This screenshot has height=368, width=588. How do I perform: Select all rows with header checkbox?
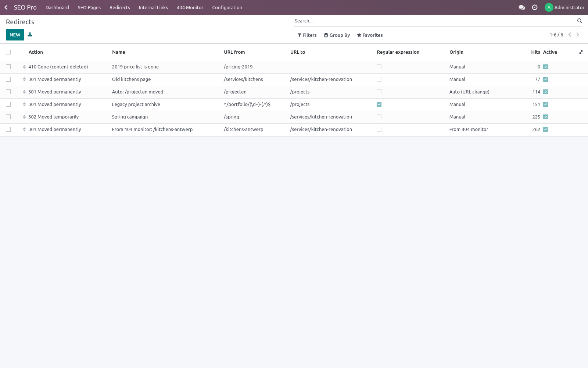(x=8, y=52)
